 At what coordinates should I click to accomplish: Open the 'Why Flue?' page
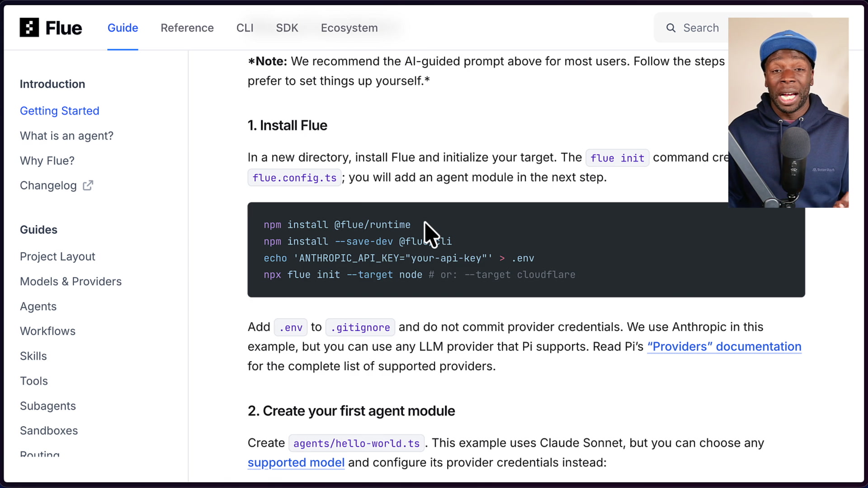[47, 160]
